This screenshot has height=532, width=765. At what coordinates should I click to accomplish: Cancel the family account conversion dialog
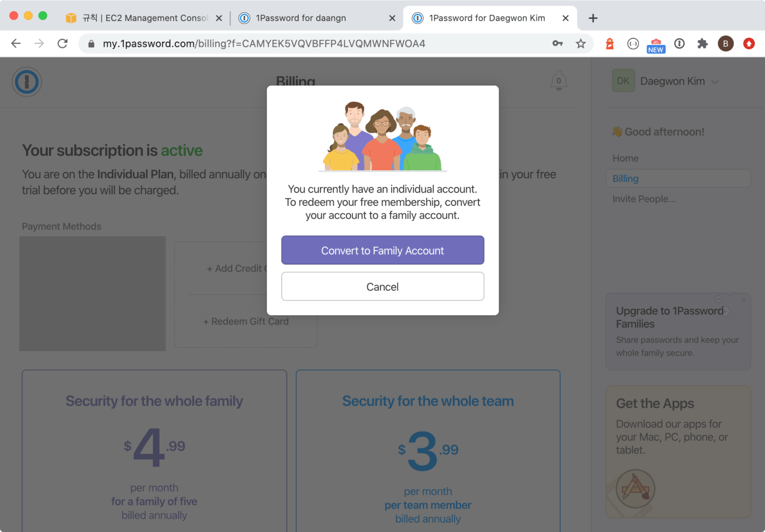[382, 287]
